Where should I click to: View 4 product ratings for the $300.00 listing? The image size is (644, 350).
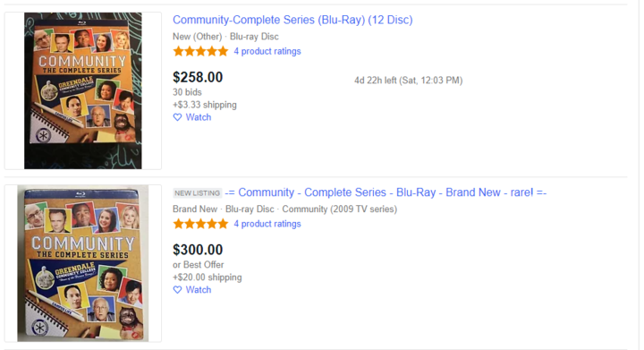click(267, 224)
